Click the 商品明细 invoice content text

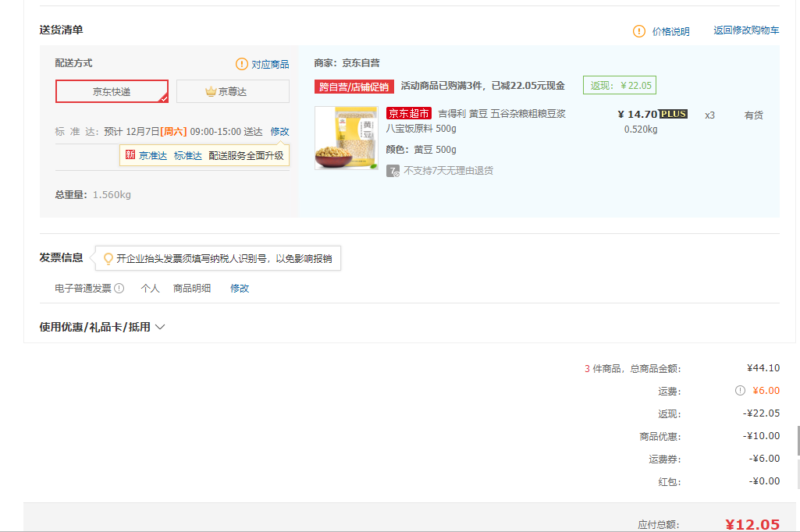[x=192, y=288]
